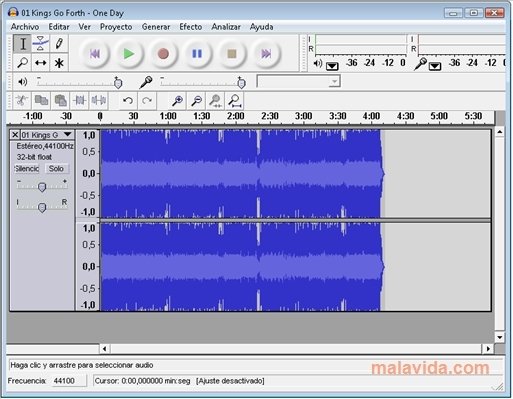This screenshot has height=399, width=513.
Task: Fit selection in window zoom icon
Action: click(216, 100)
